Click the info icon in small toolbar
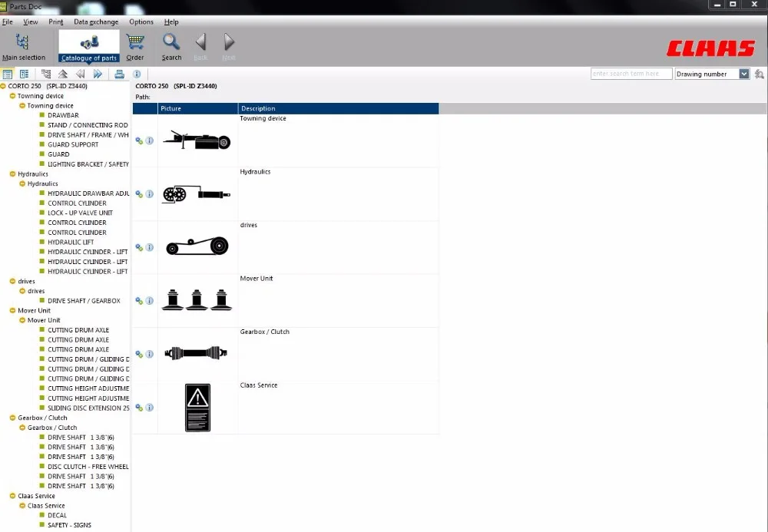The width and height of the screenshot is (768, 532). 137,74
